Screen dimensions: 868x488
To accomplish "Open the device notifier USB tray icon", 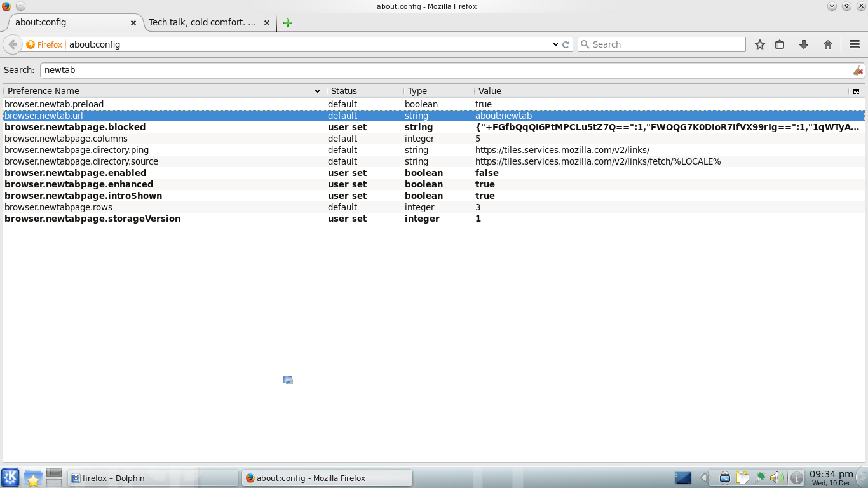I will tap(725, 478).
